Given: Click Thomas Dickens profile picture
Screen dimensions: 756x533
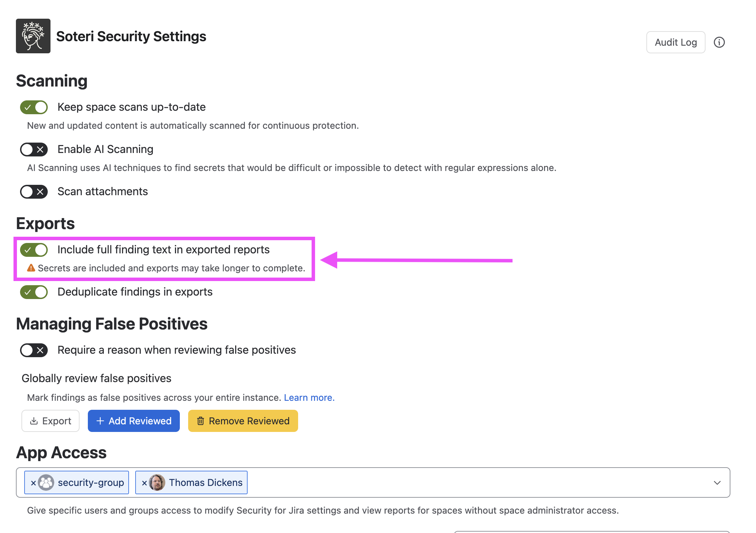Looking at the screenshot, I should pyautogui.click(x=157, y=482).
